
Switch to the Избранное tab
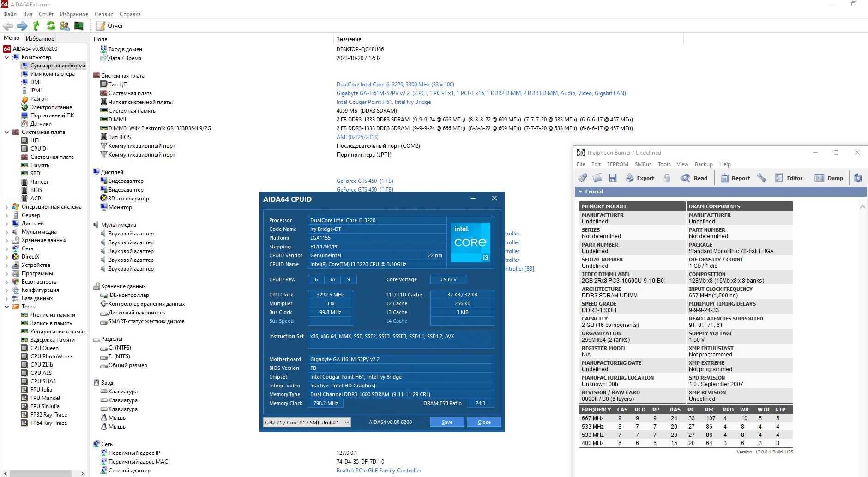[x=40, y=39]
